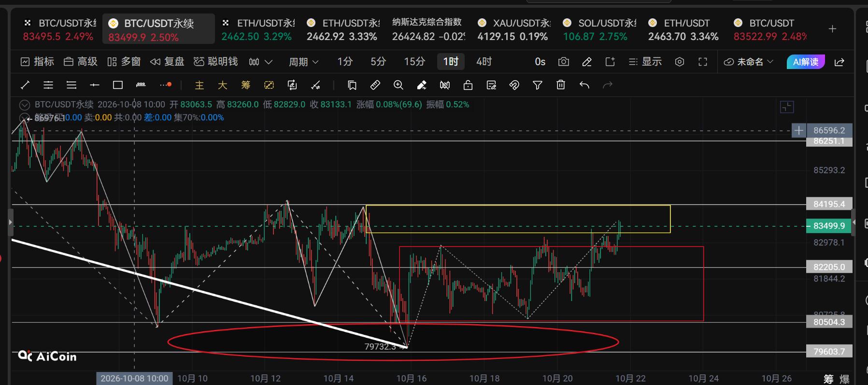Select the 4时 timeframe
This screenshot has width=868, height=385.
click(x=484, y=62)
